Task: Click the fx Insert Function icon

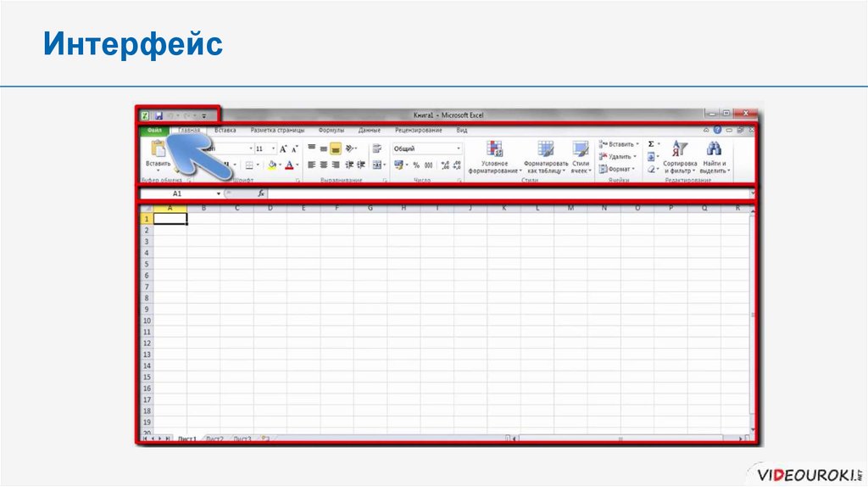Action: coord(261,193)
